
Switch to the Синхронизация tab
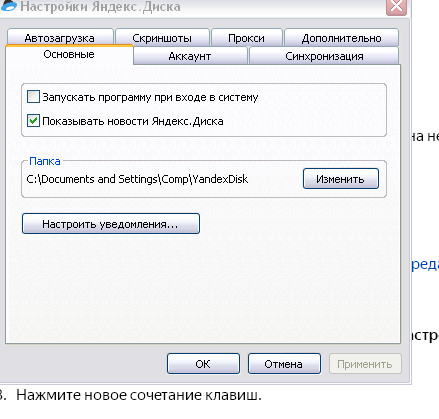pyautogui.click(x=324, y=56)
